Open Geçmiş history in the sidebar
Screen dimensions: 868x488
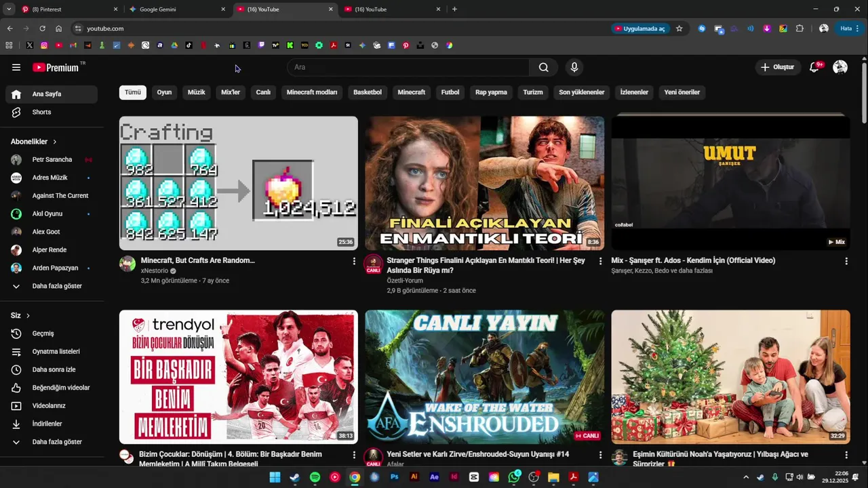(x=52, y=333)
